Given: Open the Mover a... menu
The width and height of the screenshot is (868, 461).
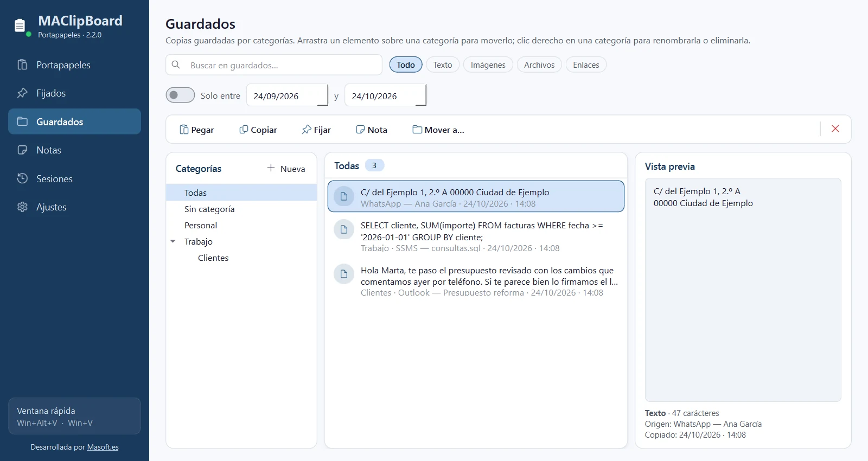Looking at the screenshot, I should tap(438, 130).
